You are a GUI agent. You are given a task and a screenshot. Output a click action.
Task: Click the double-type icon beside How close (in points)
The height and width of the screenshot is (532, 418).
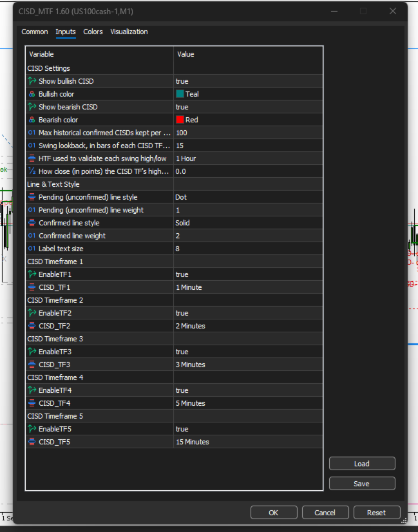click(x=32, y=171)
